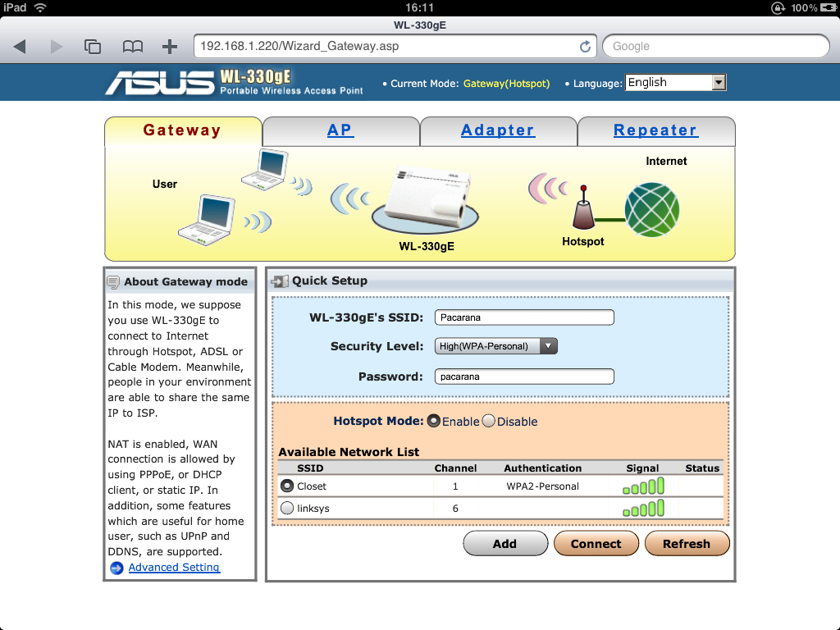Tap the rotation lock status icon

[x=778, y=7]
